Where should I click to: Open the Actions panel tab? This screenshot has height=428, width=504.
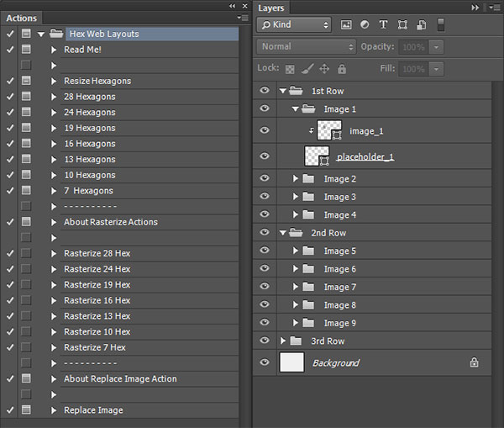(22, 18)
